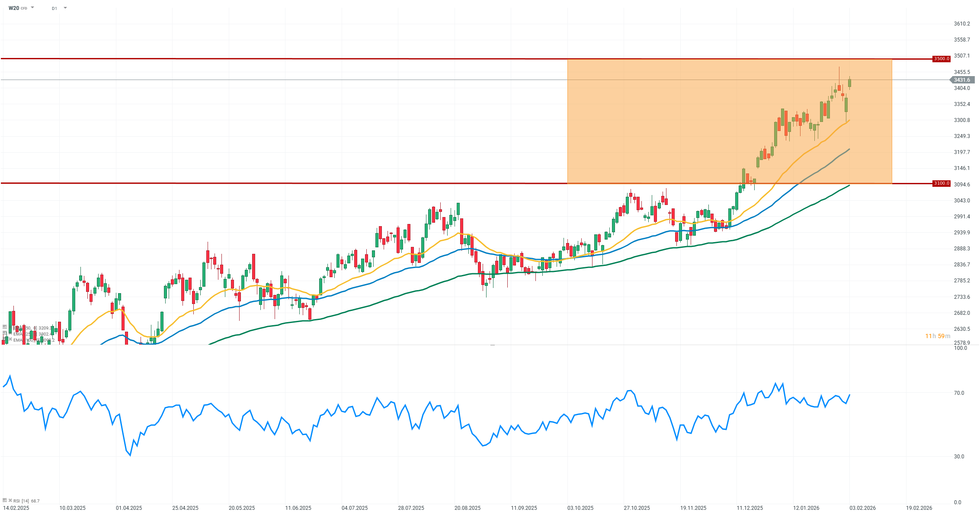This screenshot has width=980, height=515.
Task: Remove the EMA 100 indicator with X
Action: [10, 339]
